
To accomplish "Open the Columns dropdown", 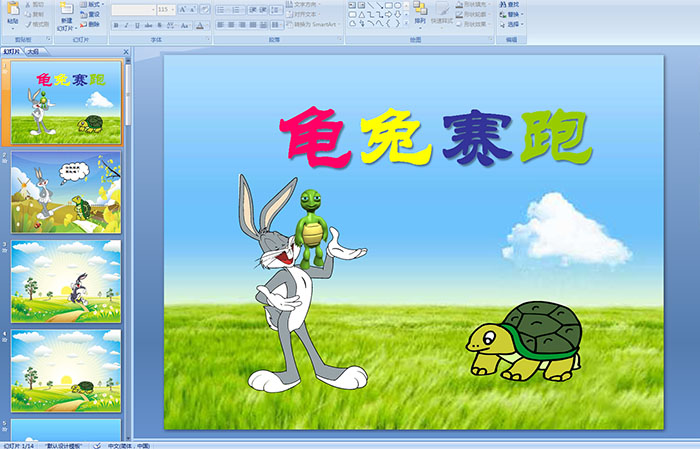I will point(277,25).
